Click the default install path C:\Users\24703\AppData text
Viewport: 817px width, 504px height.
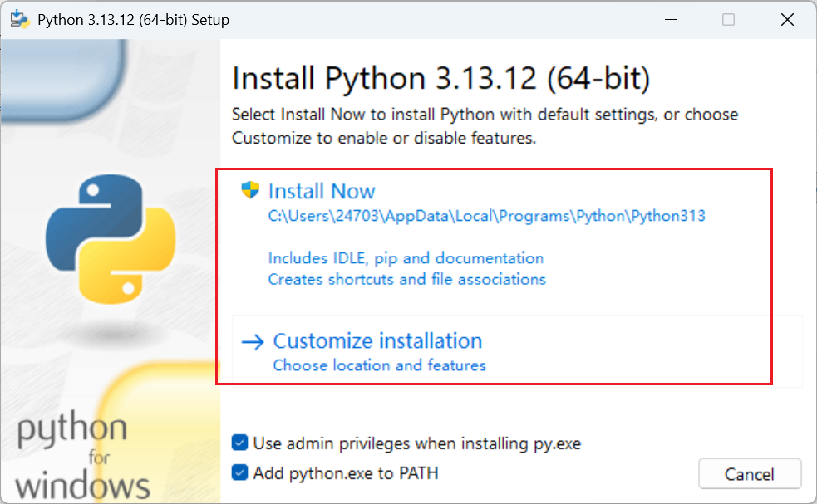click(x=487, y=216)
